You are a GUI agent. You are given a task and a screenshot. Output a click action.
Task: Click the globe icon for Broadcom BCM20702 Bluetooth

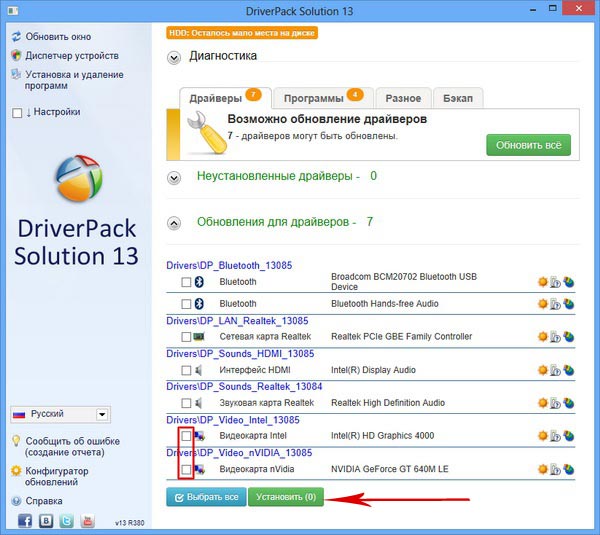click(569, 282)
